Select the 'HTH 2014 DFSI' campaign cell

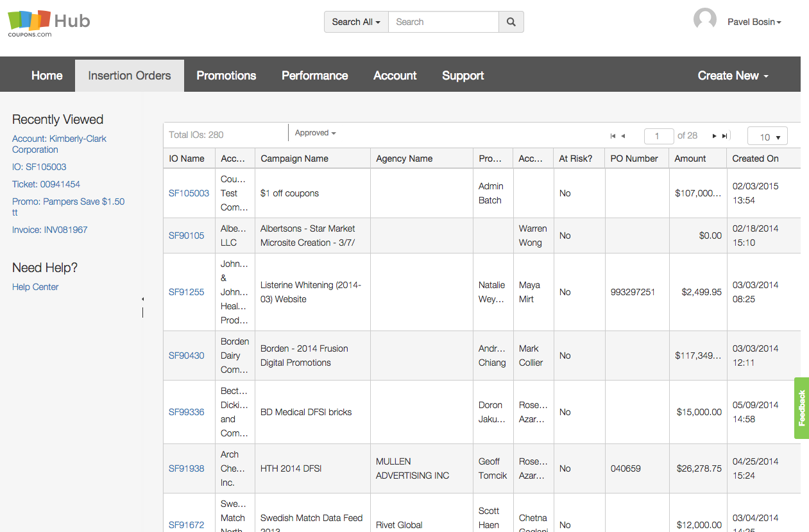[x=312, y=468]
